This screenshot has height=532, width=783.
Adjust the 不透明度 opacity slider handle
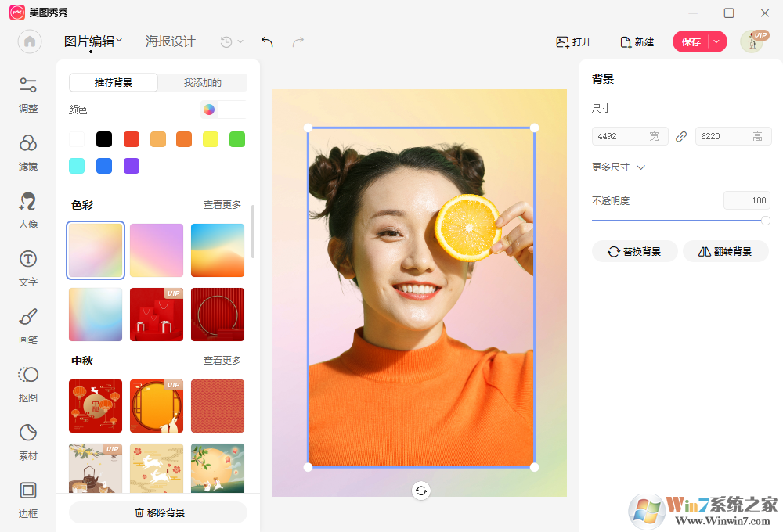pyautogui.click(x=766, y=221)
